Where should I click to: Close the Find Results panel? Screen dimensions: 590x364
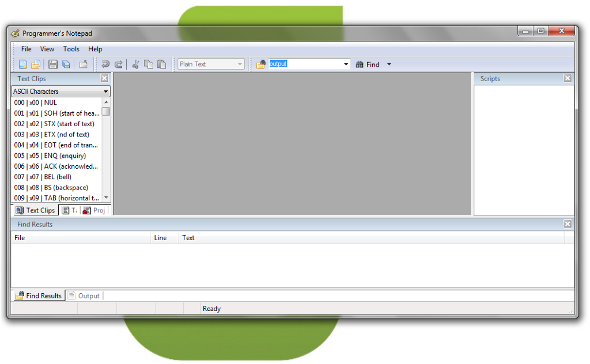568,224
